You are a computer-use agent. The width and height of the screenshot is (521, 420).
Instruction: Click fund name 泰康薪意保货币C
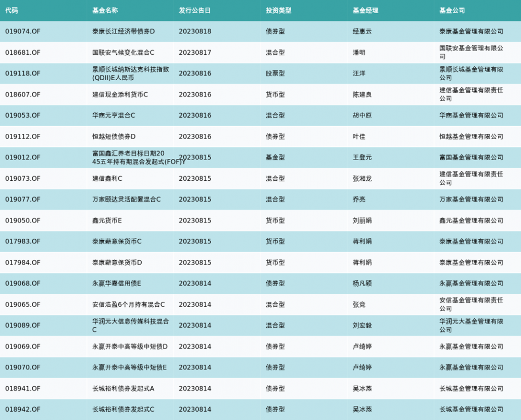(117, 242)
